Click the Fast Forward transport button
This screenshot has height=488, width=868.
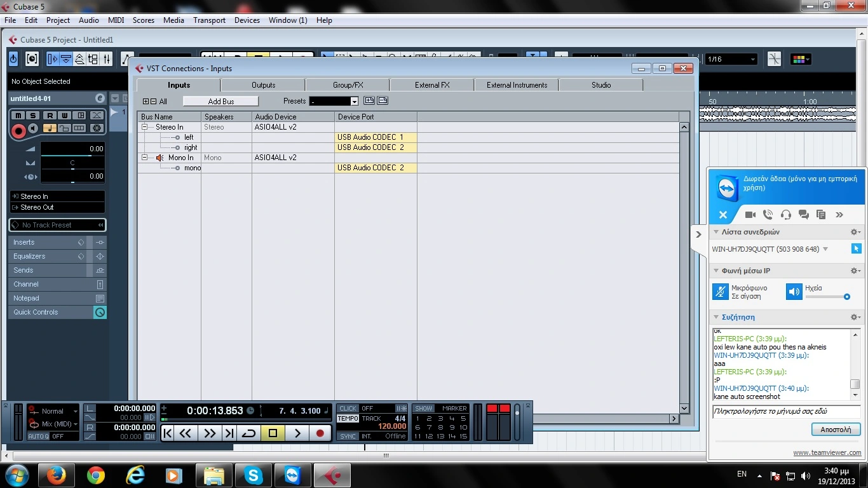point(208,433)
